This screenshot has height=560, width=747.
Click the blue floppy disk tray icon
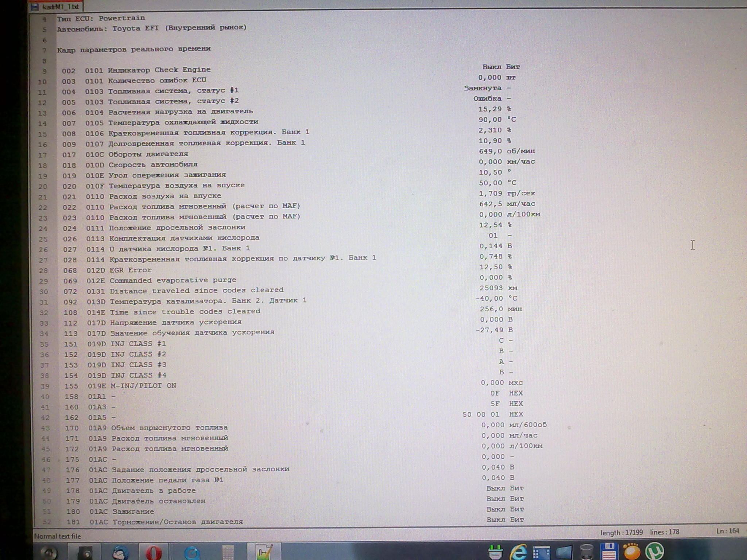point(609,552)
